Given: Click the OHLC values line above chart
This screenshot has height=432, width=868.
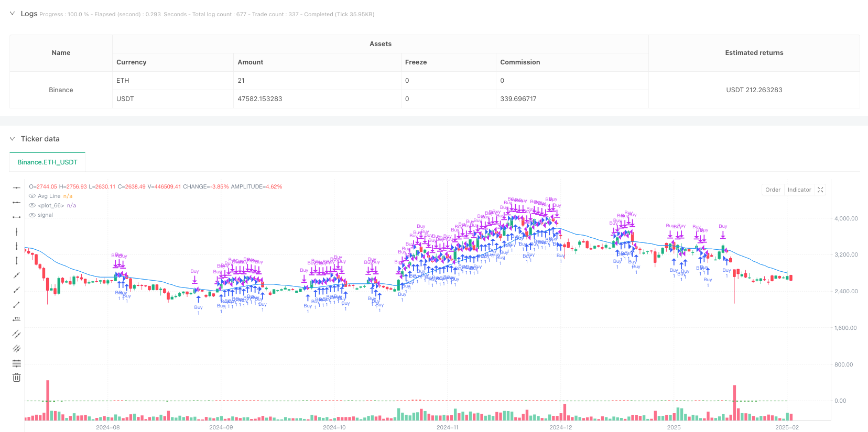Looking at the screenshot, I should 156,187.
